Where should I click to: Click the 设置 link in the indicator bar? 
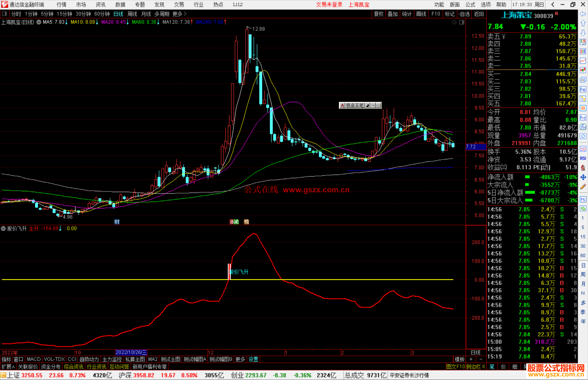point(253,359)
